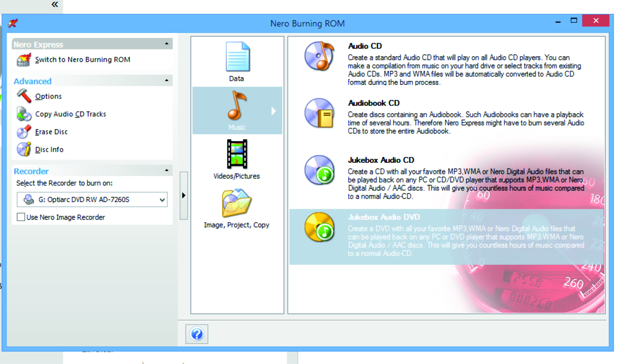Image resolution: width=632 pixels, height=364 pixels.
Task: Open the Disc Info icon
Action: (24, 149)
